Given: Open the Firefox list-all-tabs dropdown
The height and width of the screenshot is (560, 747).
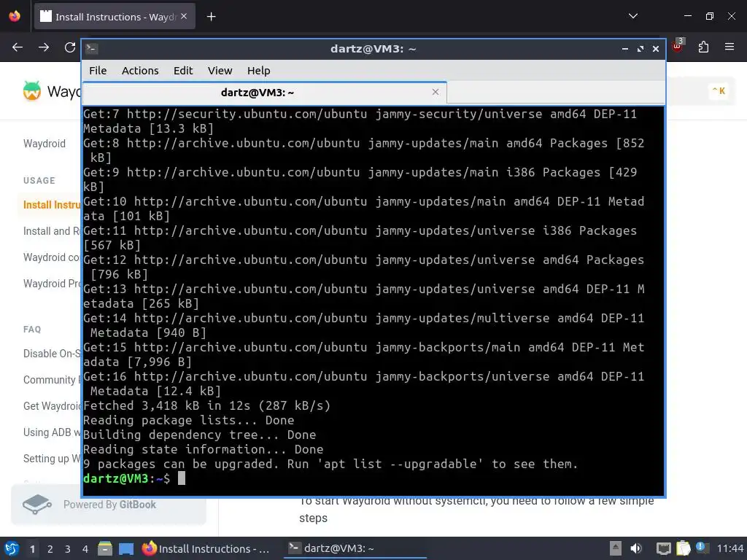Looking at the screenshot, I should coord(632,16).
